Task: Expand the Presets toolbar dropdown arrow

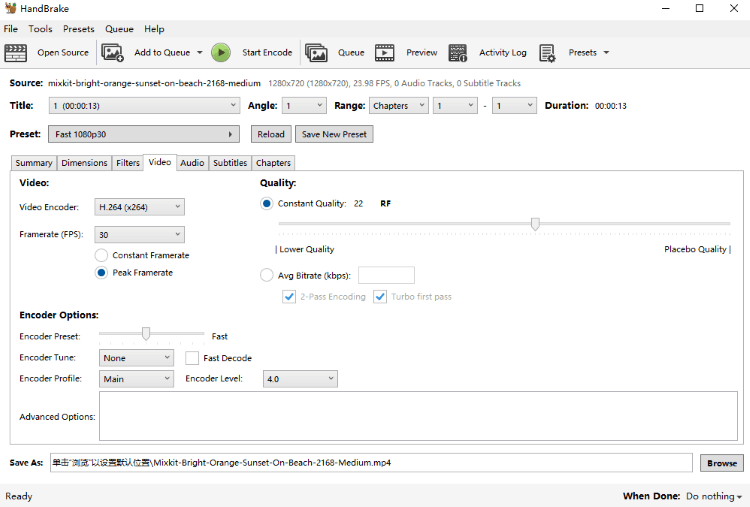Action: 606,53
